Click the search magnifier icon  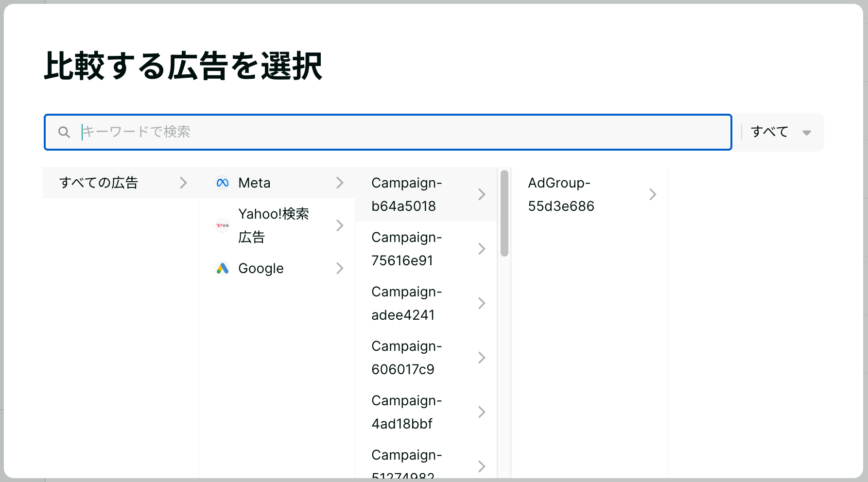click(x=64, y=132)
